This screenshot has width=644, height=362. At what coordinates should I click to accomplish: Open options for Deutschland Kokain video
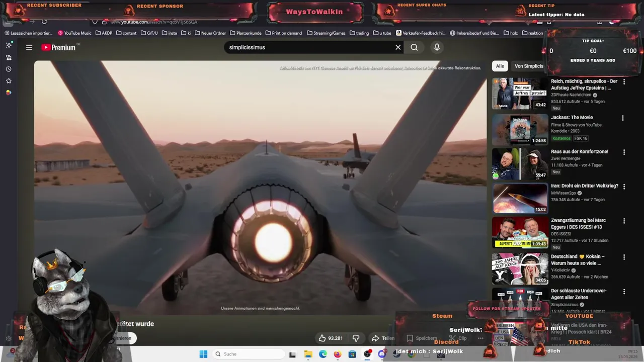click(624, 257)
